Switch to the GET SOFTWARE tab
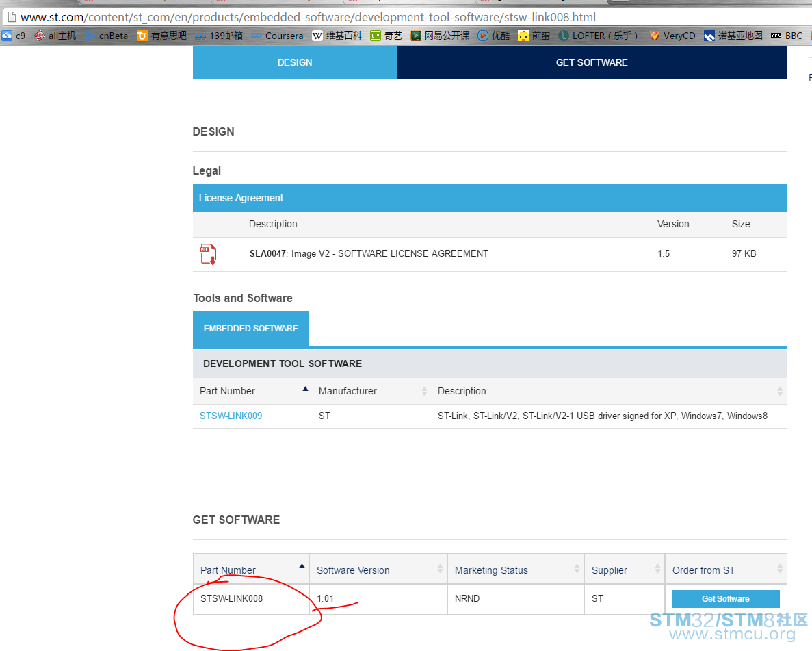This screenshot has height=651, width=812. coord(592,62)
